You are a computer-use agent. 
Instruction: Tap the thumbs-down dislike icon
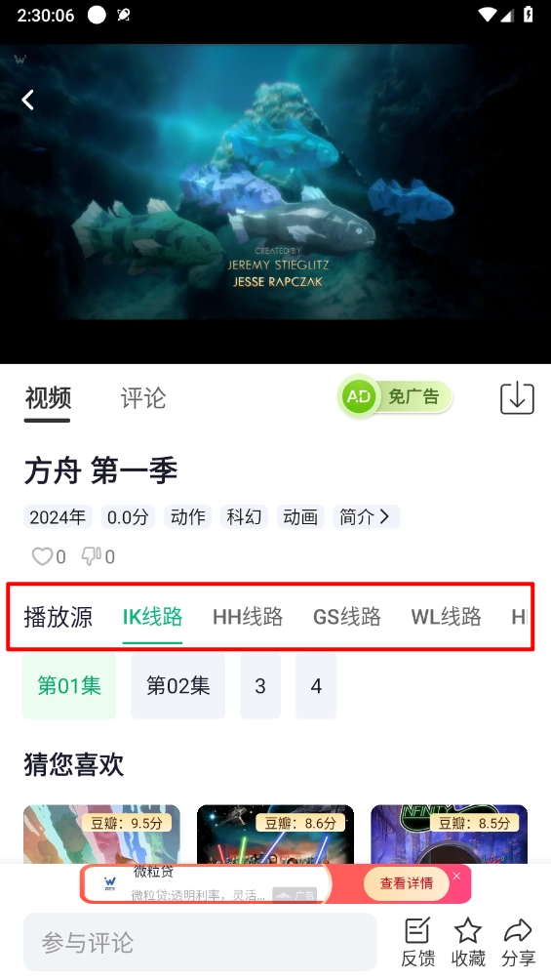pyautogui.click(x=92, y=556)
